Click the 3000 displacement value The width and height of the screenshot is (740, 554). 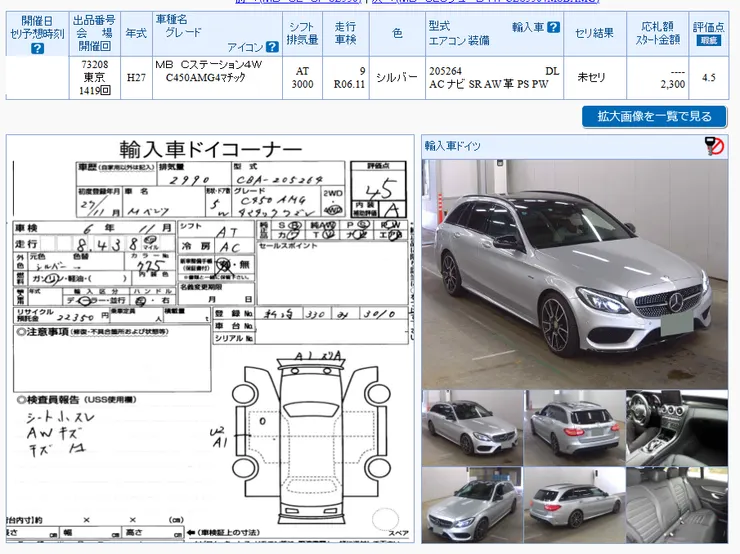click(x=302, y=84)
